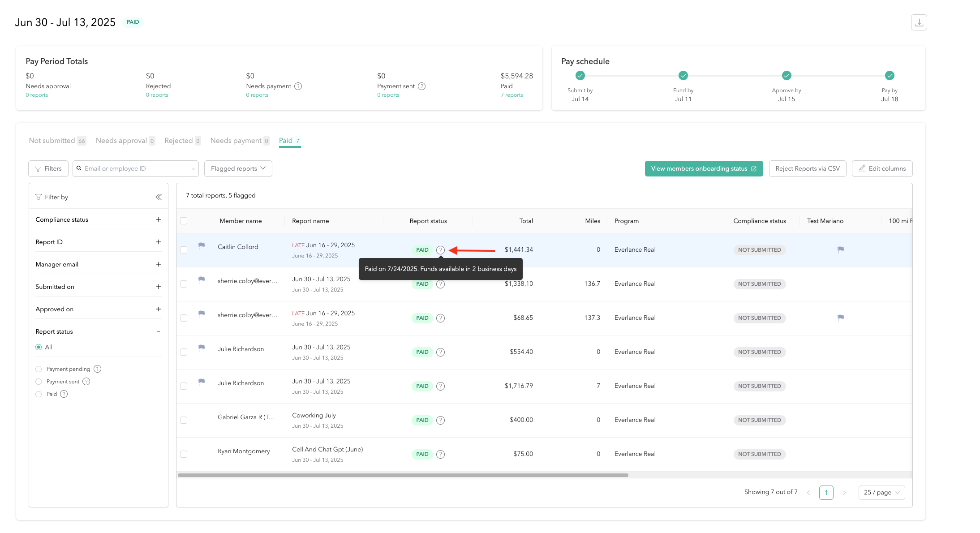Check the Ryan Montgomery row checkbox
This screenshot has width=980, height=533.
coord(184,454)
